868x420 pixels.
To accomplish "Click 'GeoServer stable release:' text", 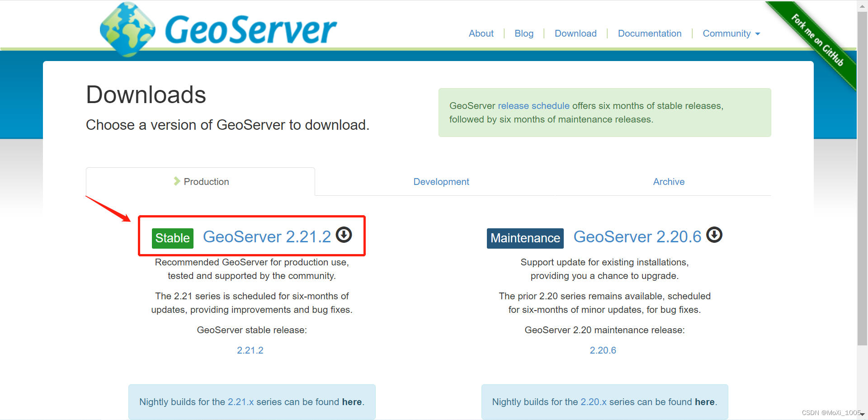I will coord(252,330).
